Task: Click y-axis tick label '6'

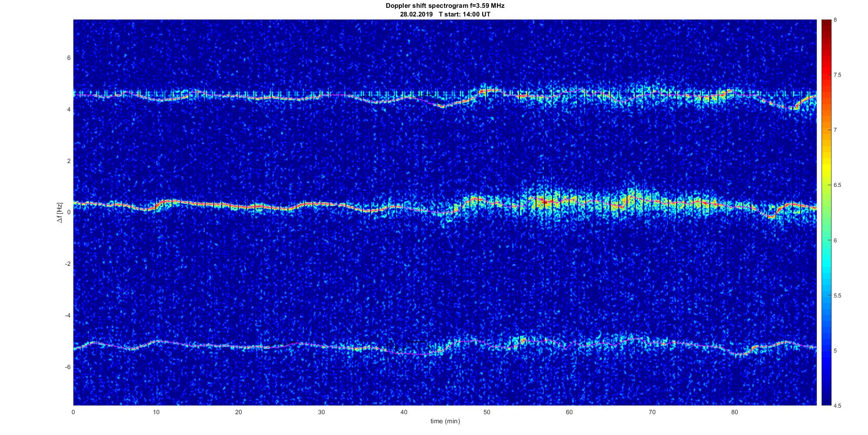Action: (x=69, y=58)
